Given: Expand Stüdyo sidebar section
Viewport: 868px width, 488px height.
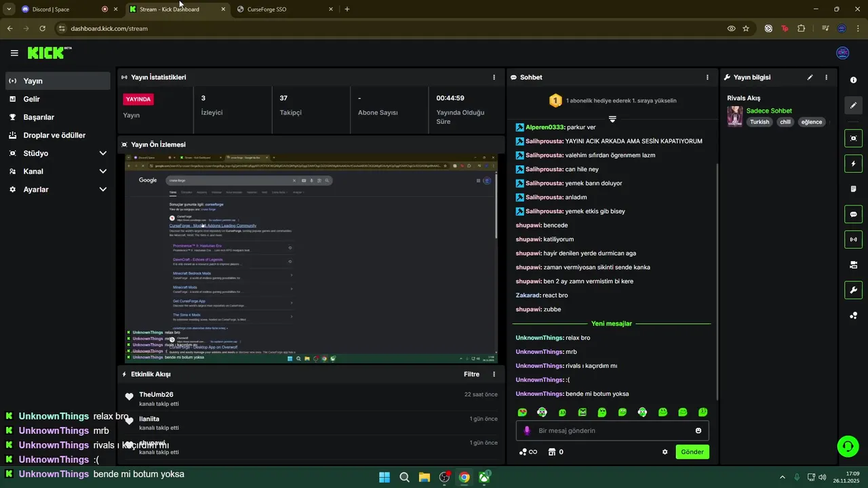Looking at the screenshot, I should [x=58, y=153].
